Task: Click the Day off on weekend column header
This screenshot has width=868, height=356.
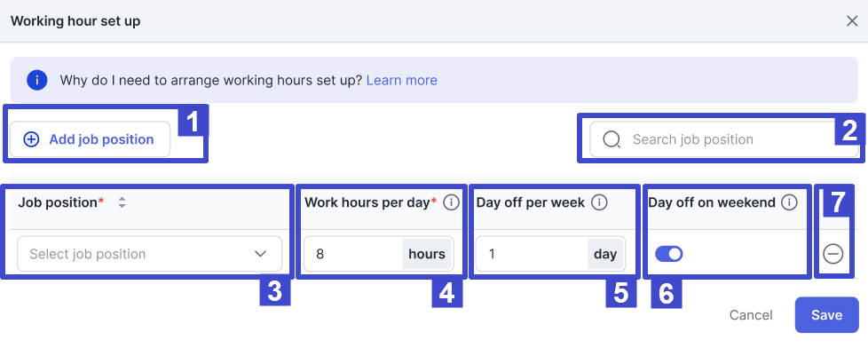Action: [712, 202]
